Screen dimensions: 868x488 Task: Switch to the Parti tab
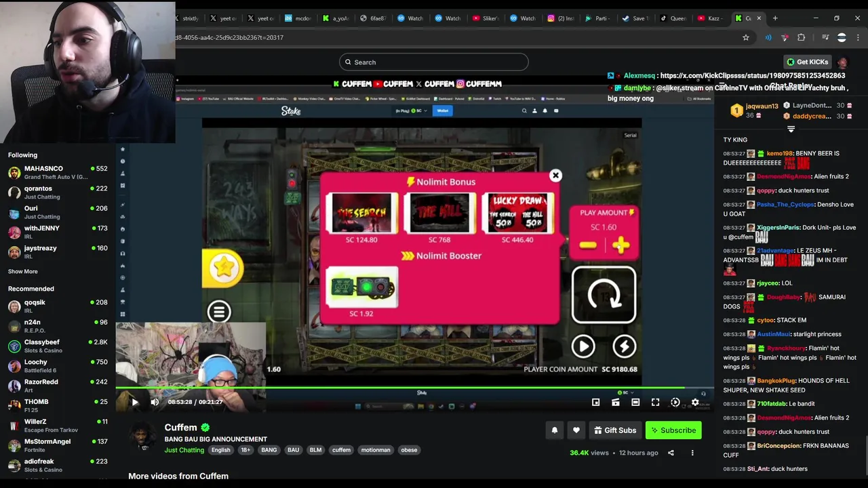pos(599,18)
